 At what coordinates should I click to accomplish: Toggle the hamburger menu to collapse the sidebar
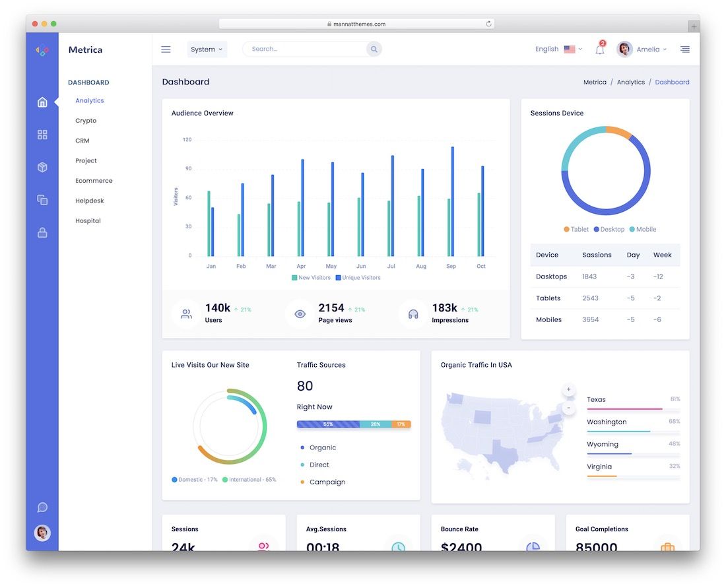tap(166, 49)
